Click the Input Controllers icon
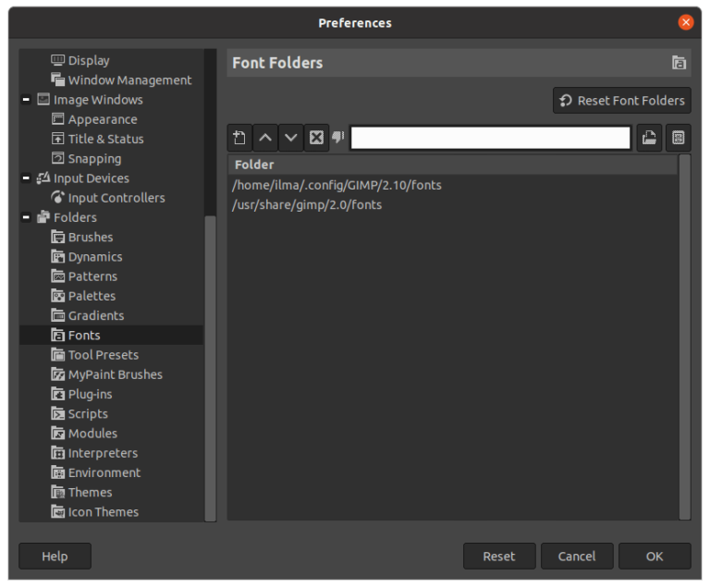 point(57,198)
